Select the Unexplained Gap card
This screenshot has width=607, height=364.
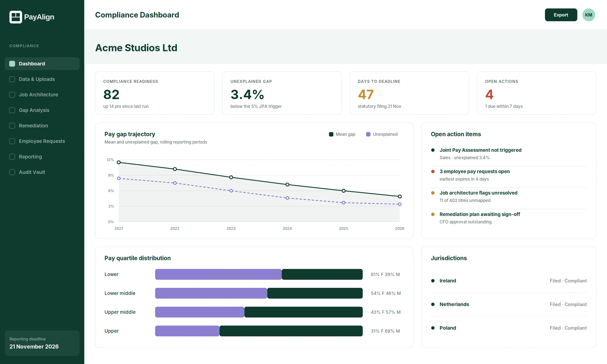coord(282,93)
